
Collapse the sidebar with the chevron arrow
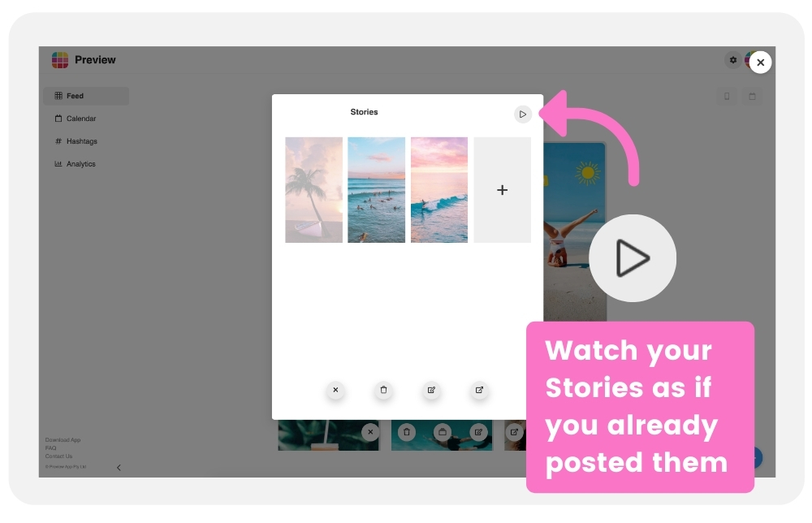point(119,468)
